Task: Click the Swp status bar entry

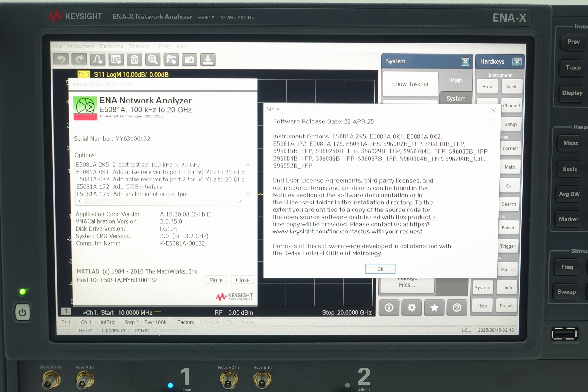Action: 131,322
